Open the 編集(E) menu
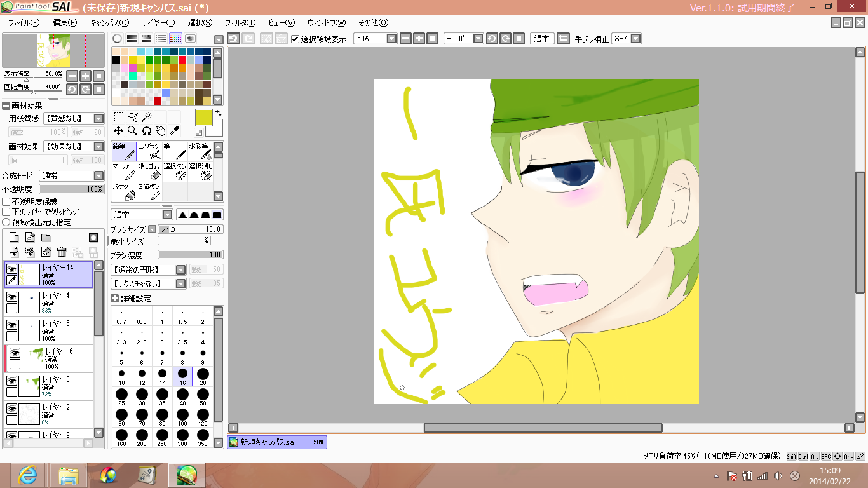Image resolution: width=868 pixels, height=488 pixels. [65, 23]
